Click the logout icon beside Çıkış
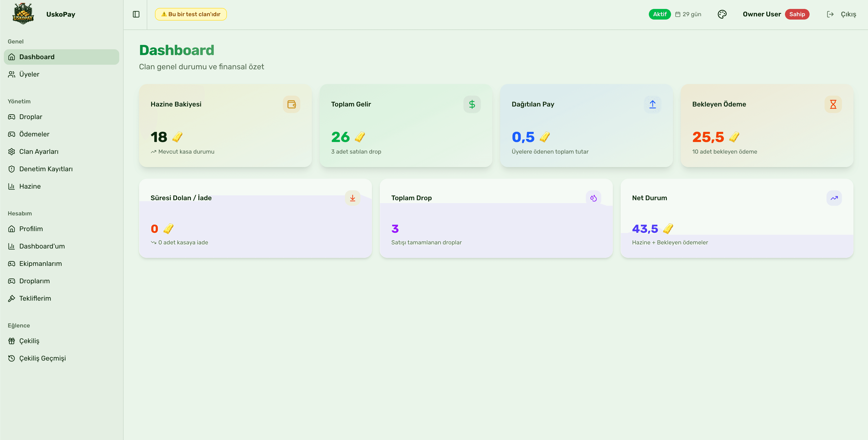 click(x=830, y=14)
